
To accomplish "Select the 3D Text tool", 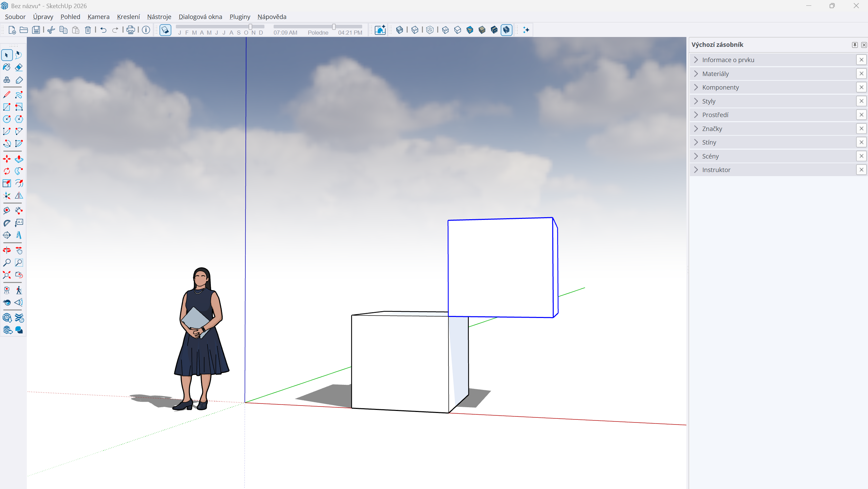I will click(19, 235).
